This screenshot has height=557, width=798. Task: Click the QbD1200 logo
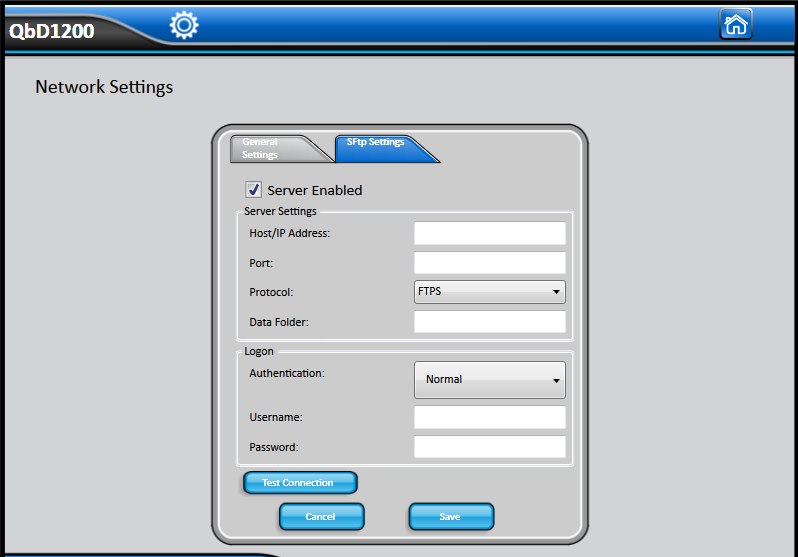click(x=52, y=31)
